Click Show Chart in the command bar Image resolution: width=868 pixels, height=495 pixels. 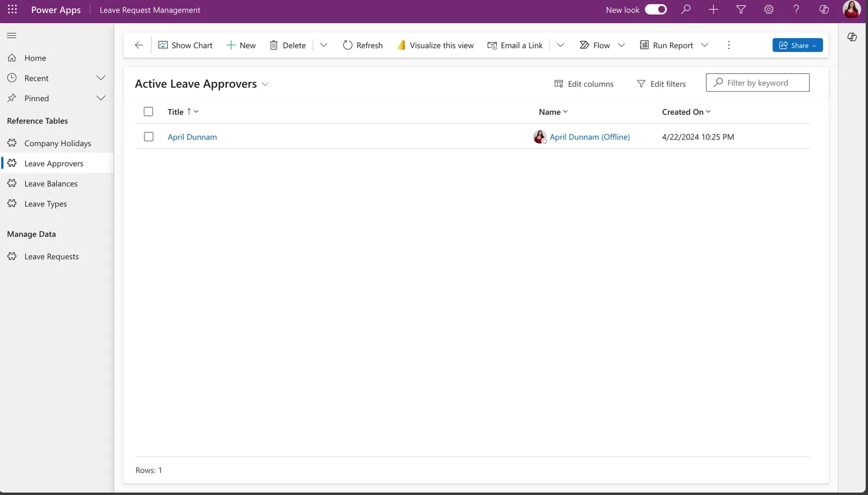(x=186, y=45)
